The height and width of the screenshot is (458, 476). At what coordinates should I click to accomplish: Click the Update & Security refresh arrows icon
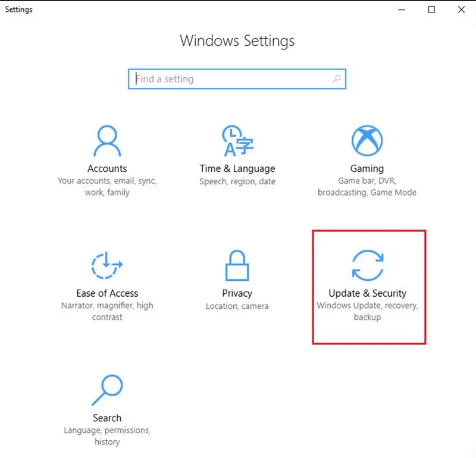tap(367, 265)
